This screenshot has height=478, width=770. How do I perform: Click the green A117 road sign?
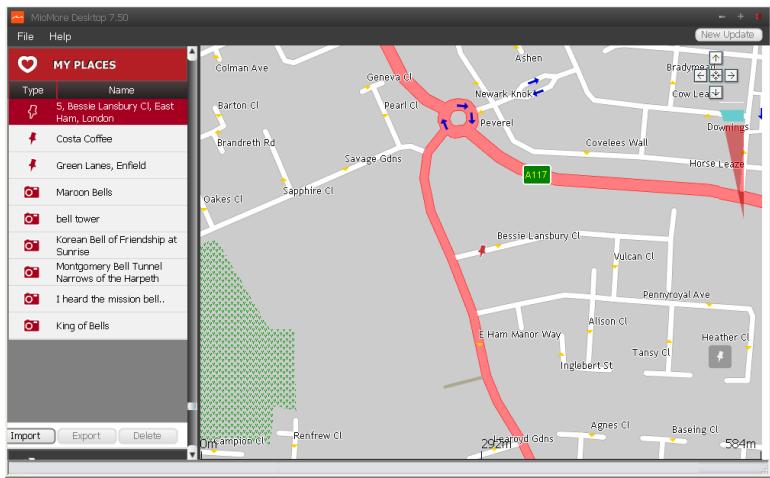coord(536,175)
